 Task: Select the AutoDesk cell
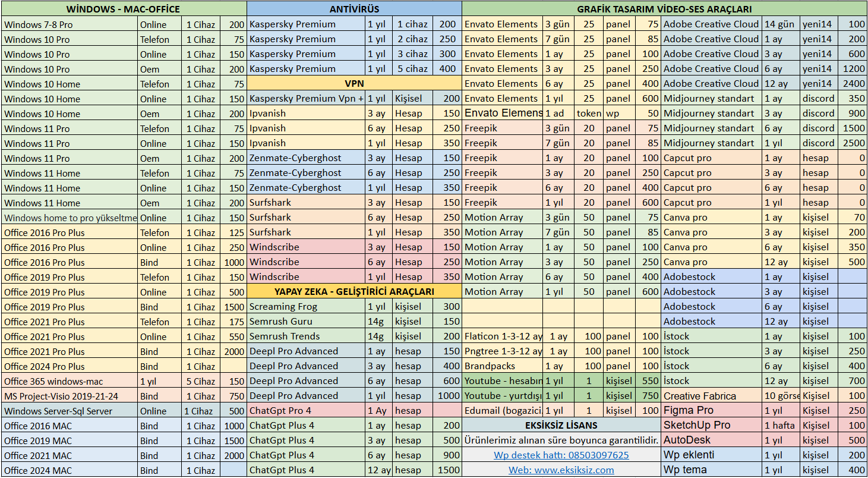712,441
